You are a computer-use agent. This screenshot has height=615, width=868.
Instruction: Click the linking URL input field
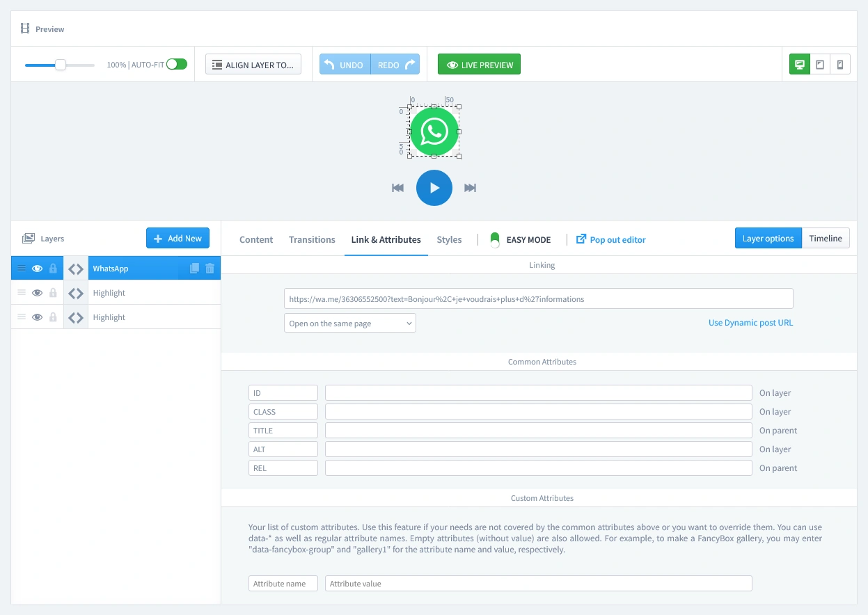[x=538, y=299]
